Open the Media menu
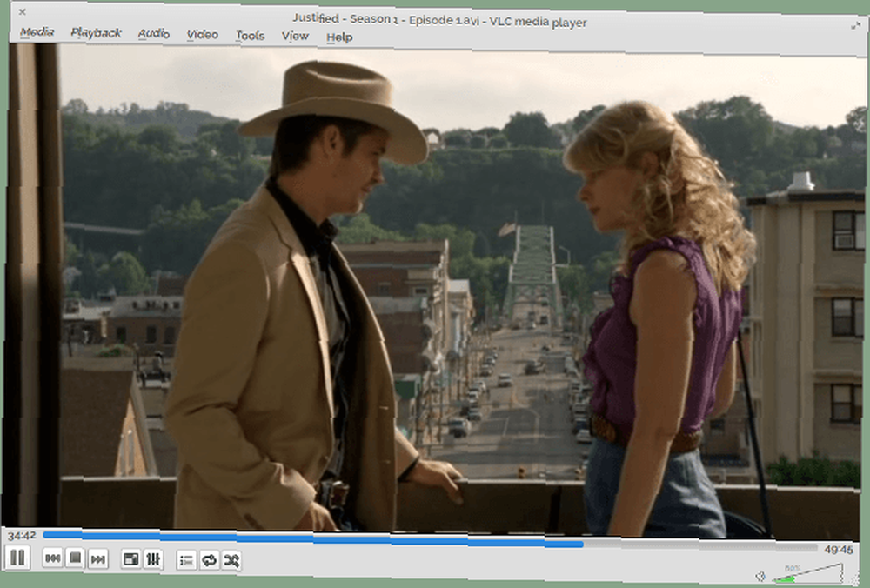Screen dimensions: 870x588 (37, 32)
